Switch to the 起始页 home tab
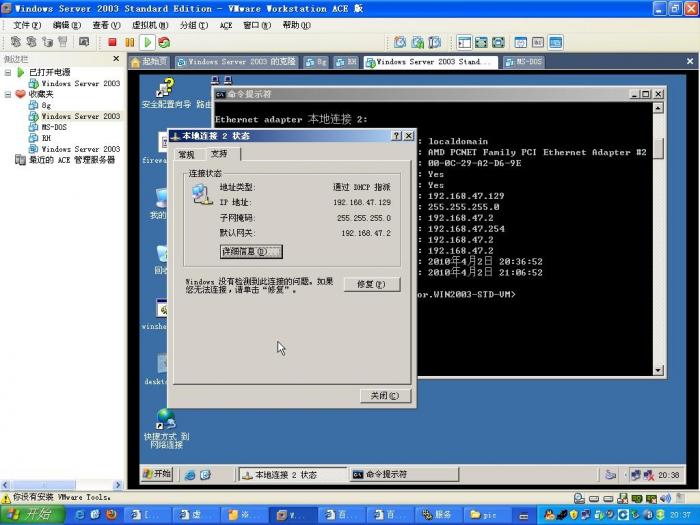The width and height of the screenshot is (700, 525). click(150, 62)
